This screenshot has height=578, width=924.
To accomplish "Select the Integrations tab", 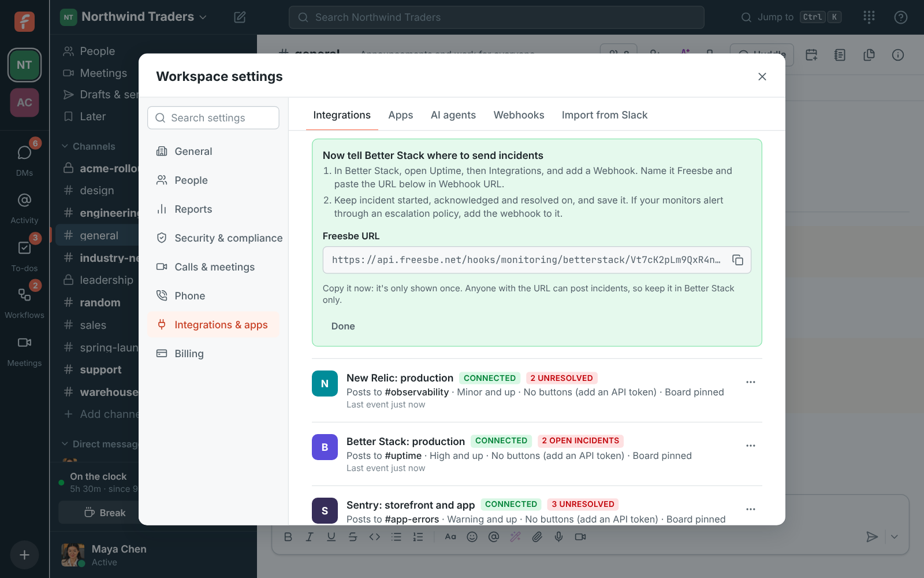I will point(342,115).
